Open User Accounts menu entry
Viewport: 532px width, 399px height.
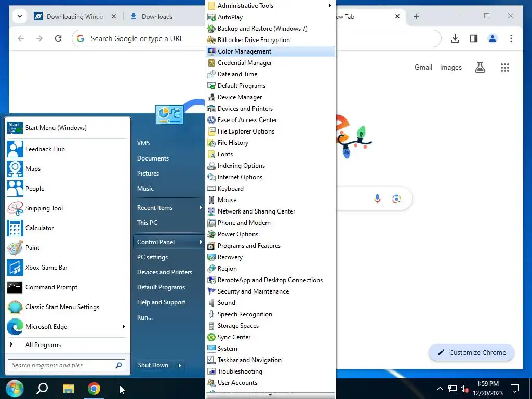[x=270, y=383]
